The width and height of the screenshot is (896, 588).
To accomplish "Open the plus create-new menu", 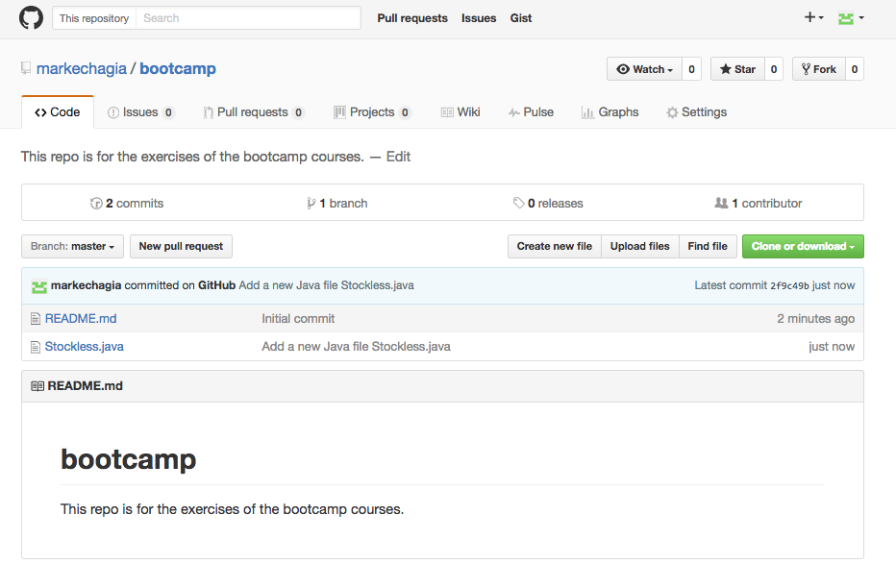I will 813,17.
